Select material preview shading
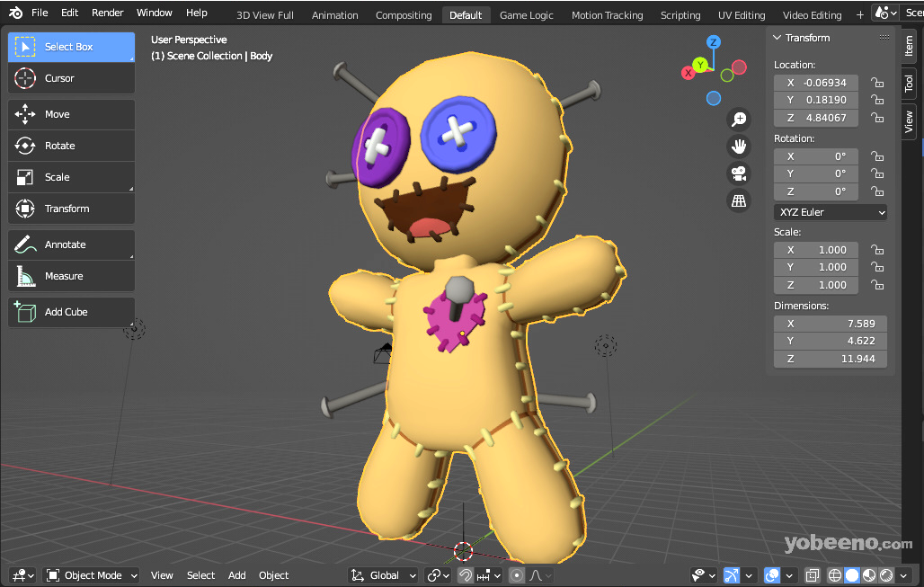 869,575
